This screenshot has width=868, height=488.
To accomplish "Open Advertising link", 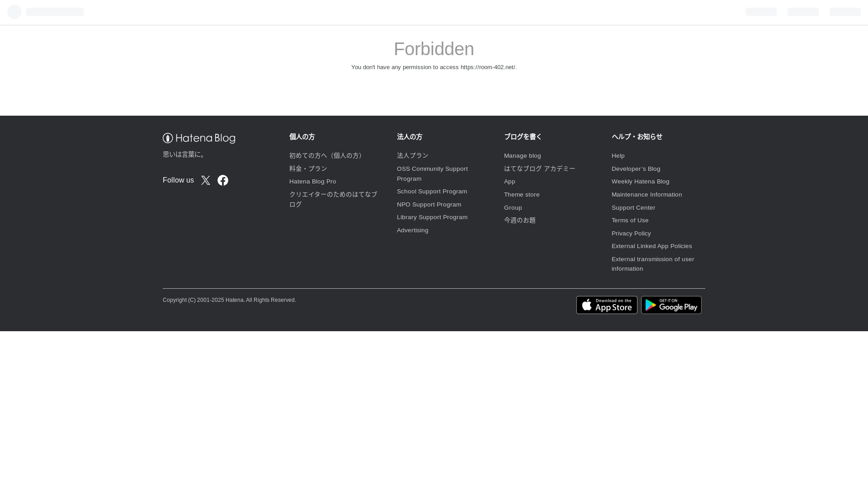I will pyautogui.click(x=413, y=230).
